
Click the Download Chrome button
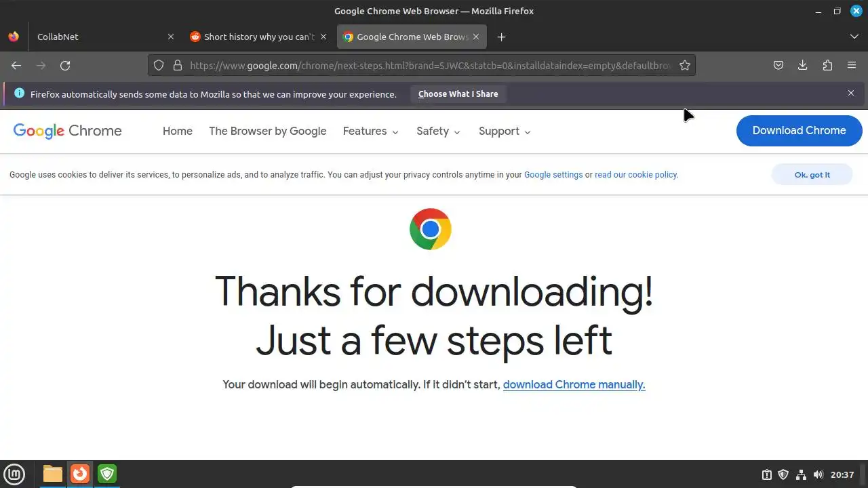799,131
